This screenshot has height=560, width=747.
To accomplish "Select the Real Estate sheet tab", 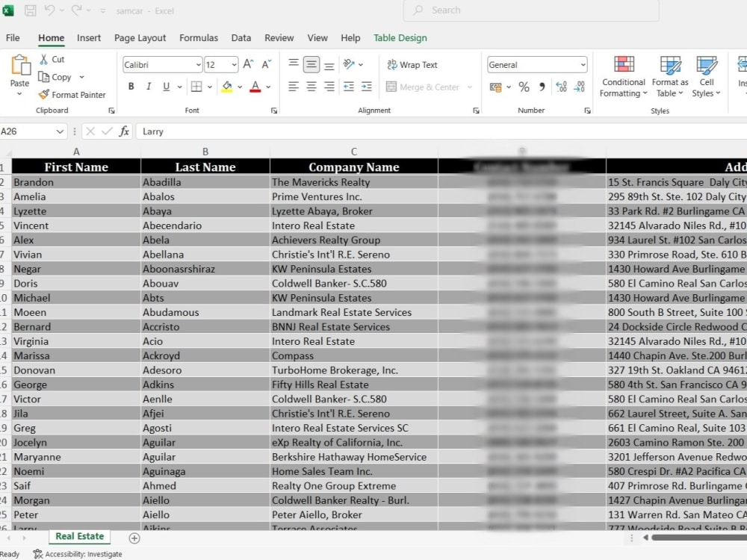I will click(80, 536).
